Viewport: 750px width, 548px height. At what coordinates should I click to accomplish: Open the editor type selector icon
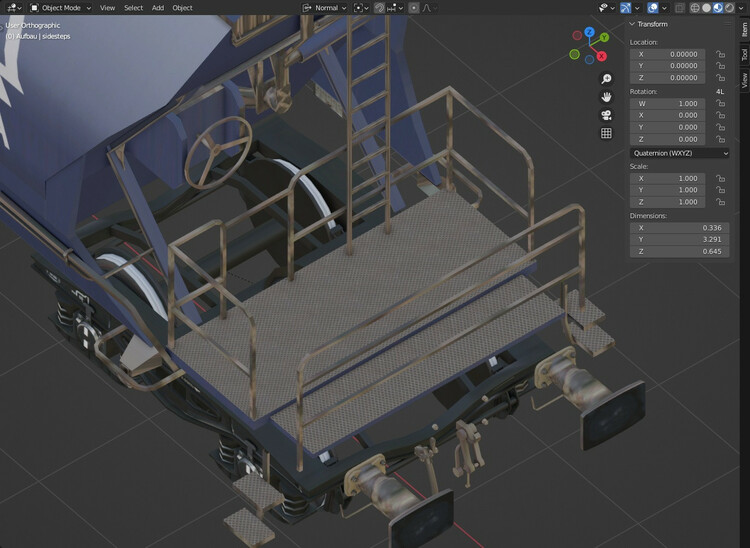14,8
